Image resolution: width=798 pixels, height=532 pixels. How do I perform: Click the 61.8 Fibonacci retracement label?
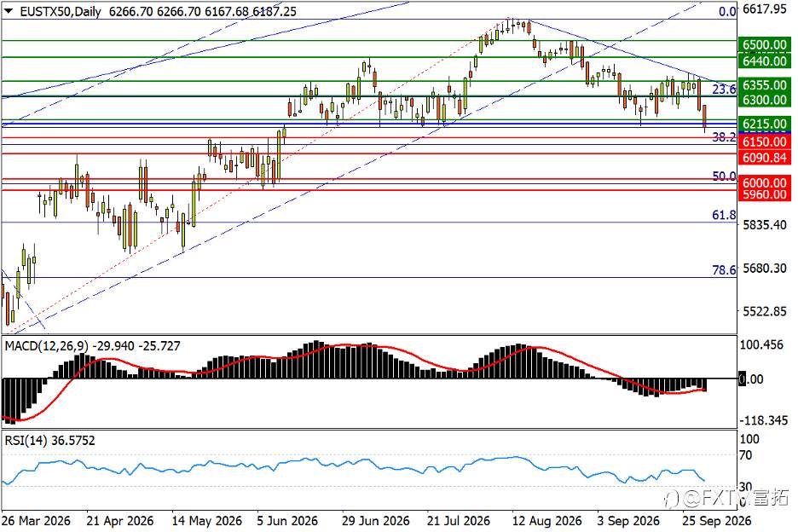[724, 216]
